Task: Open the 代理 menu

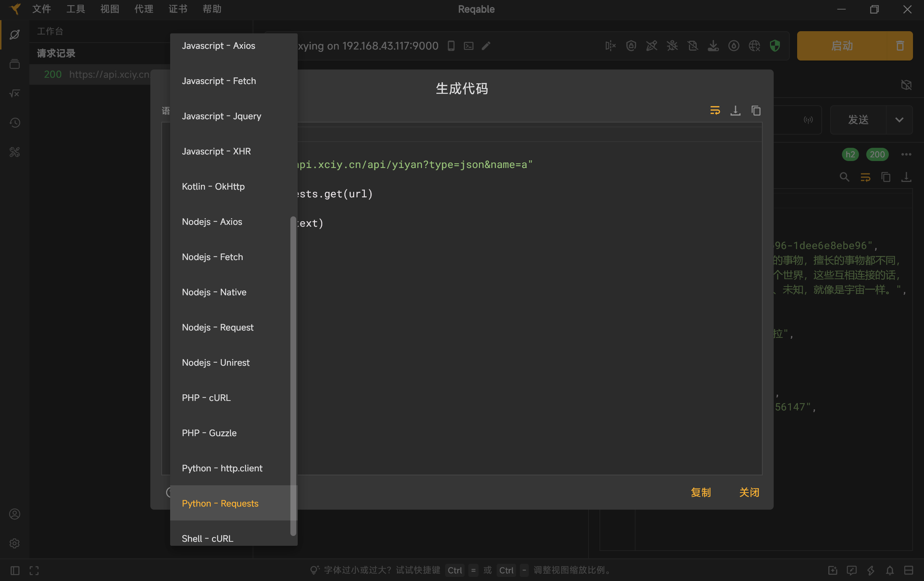Action: pyautogui.click(x=144, y=9)
